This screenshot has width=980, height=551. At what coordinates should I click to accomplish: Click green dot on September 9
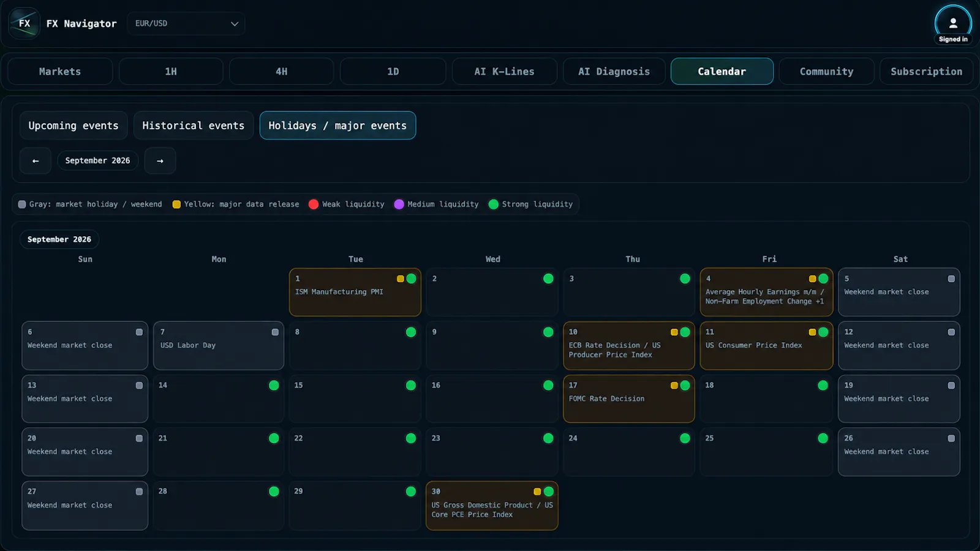548,332
